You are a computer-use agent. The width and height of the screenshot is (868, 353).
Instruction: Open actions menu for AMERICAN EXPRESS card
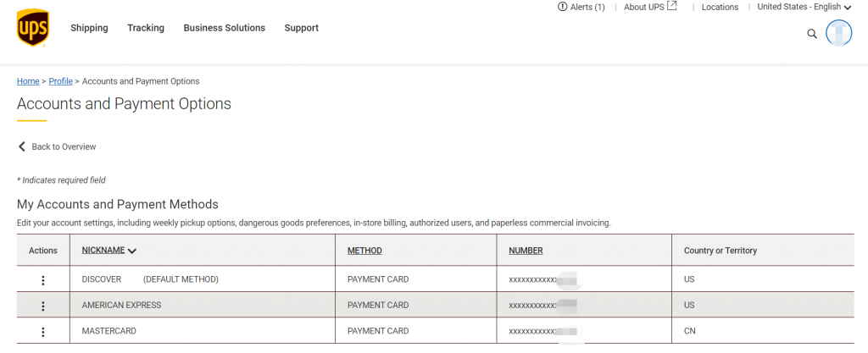click(43, 306)
